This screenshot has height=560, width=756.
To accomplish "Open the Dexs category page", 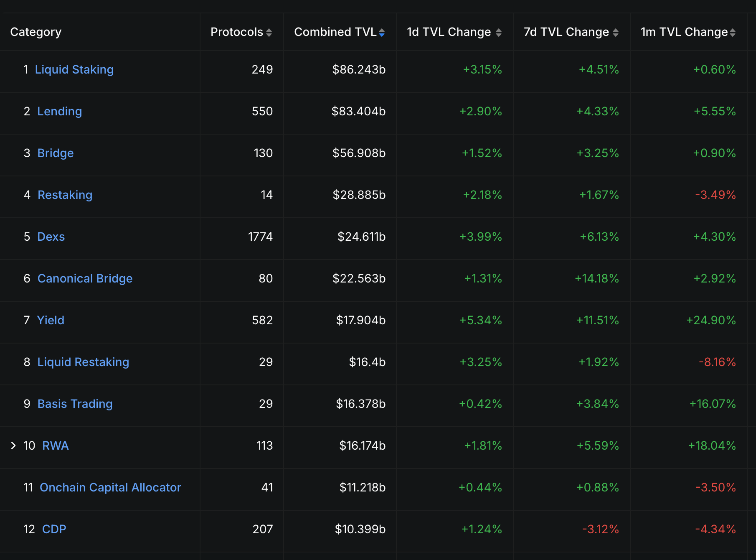I will point(51,237).
